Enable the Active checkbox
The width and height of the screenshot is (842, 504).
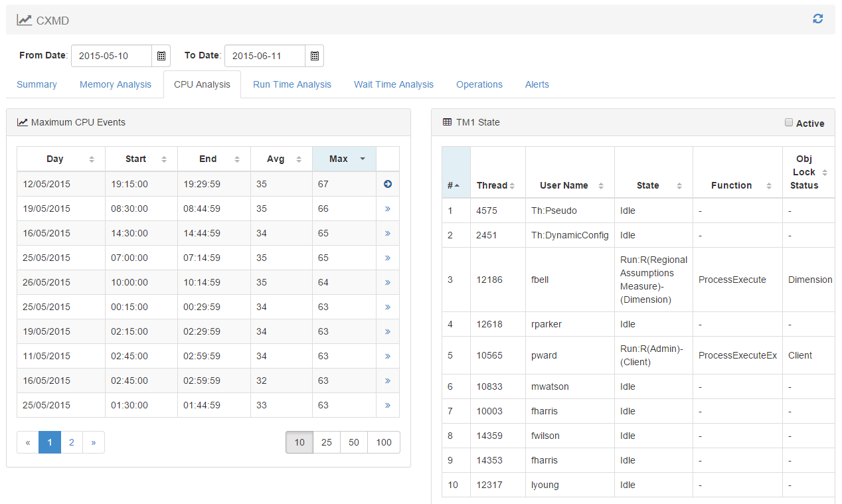pyautogui.click(x=789, y=122)
